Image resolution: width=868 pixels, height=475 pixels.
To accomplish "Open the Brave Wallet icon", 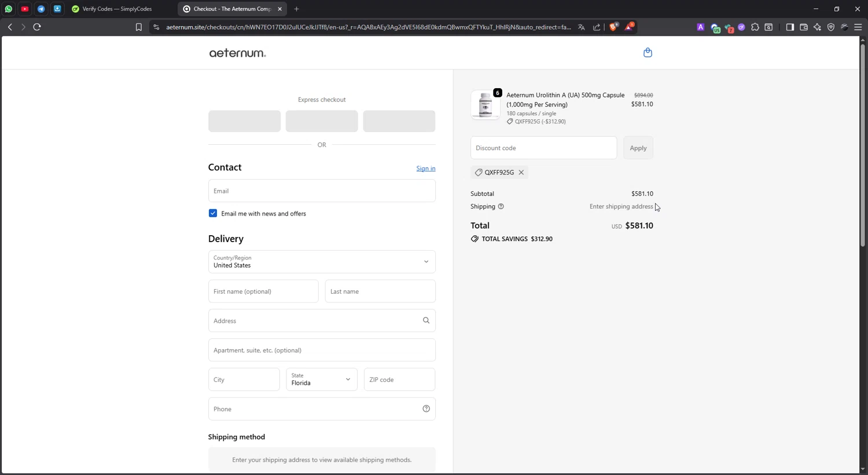I will 804,27.
